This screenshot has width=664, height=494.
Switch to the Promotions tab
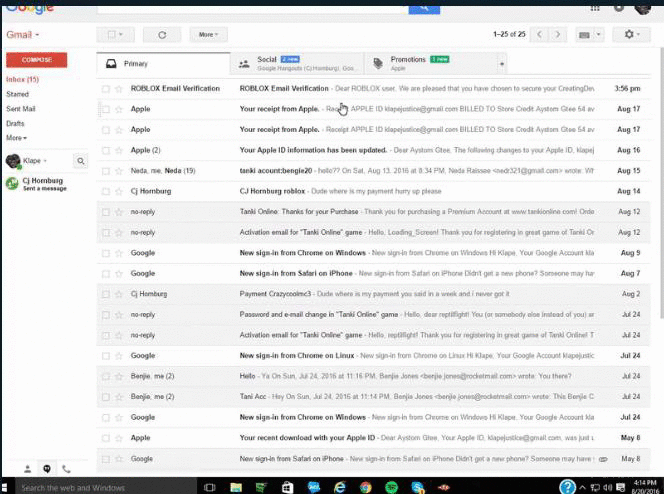(431, 63)
